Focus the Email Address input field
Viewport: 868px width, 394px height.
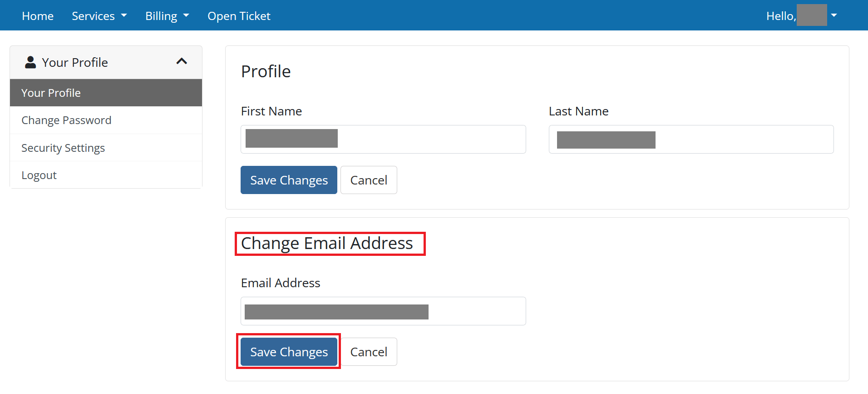(x=383, y=311)
